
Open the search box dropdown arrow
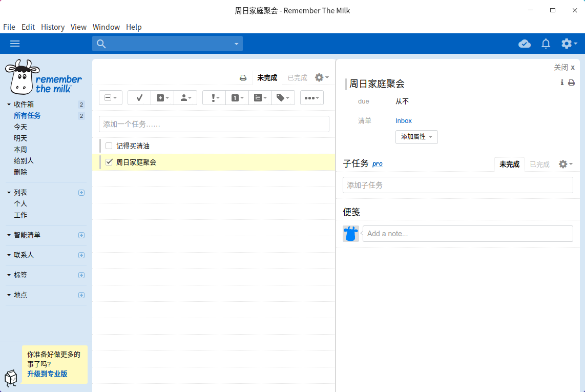pyautogui.click(x=236, y=44)
